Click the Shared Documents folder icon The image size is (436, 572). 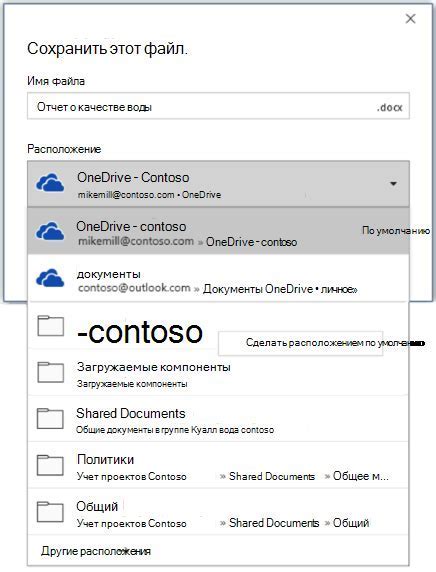click(51, 419)
